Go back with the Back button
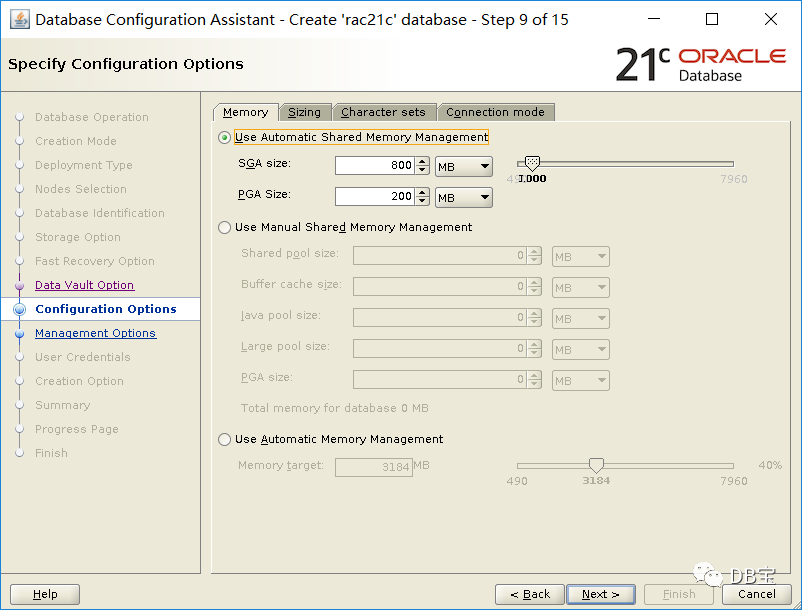802x610 pixels. tap(530, 594)
